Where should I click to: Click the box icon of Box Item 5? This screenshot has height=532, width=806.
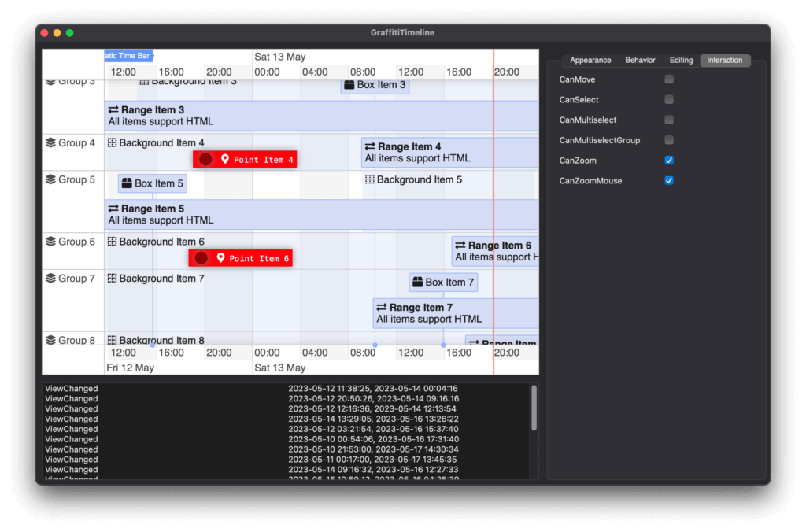click(127, 183)
